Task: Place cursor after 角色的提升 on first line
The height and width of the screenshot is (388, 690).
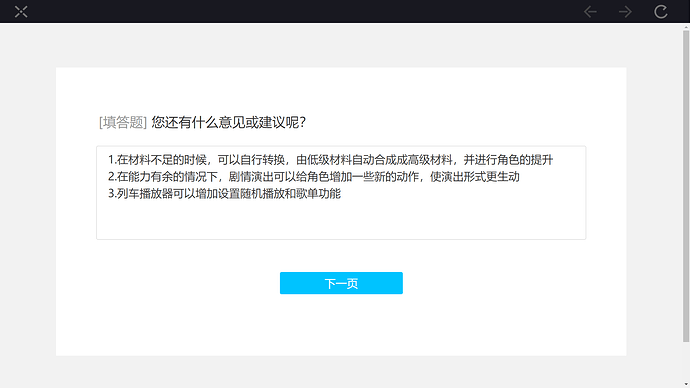Action: (553, 160)
